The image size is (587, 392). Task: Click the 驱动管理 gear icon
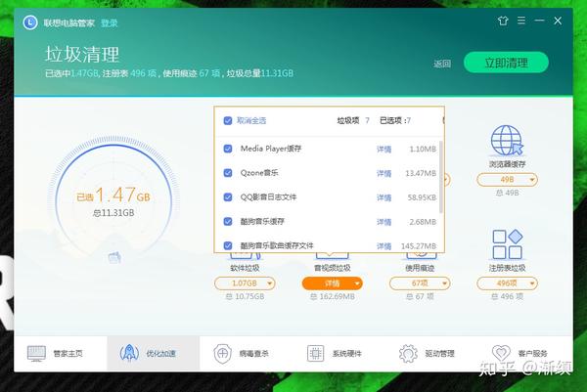coord(408,353)
